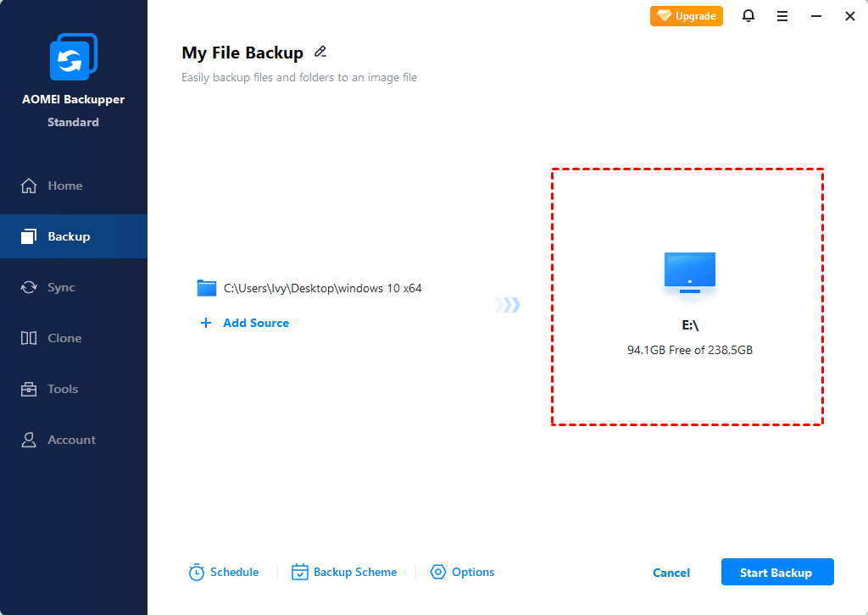Select the E:\ destination drive icon
Image resolution: width=868 pixels, height=615 pixels.
(689, 273)
